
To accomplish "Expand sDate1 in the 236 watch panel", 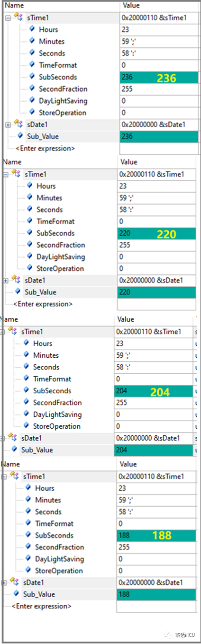I will [8, 124].
